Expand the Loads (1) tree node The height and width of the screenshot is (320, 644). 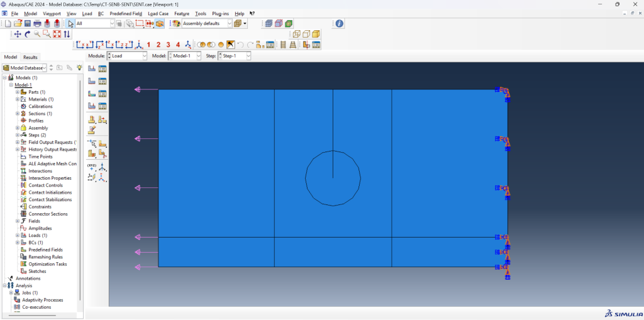click(x=18, y=235)
